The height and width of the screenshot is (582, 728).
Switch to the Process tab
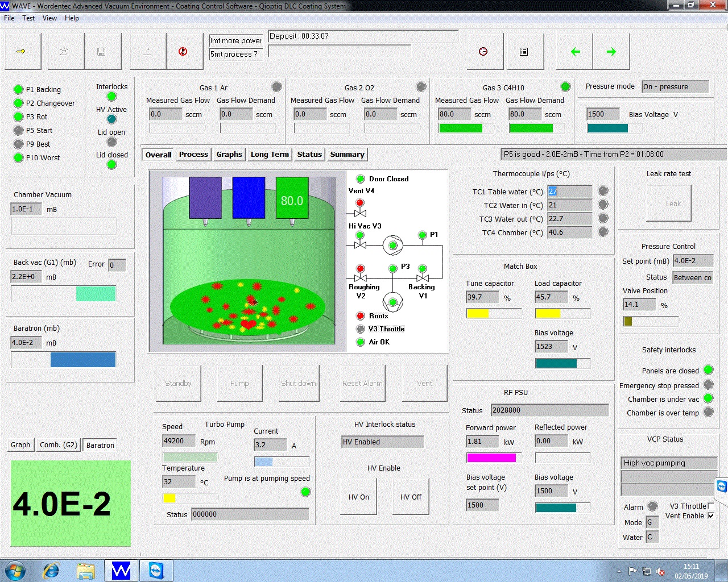coord(193,155)
